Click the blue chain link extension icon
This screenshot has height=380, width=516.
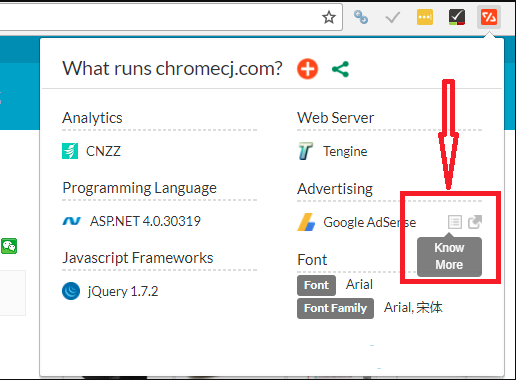pyautogui.click(x=361, y=17)
